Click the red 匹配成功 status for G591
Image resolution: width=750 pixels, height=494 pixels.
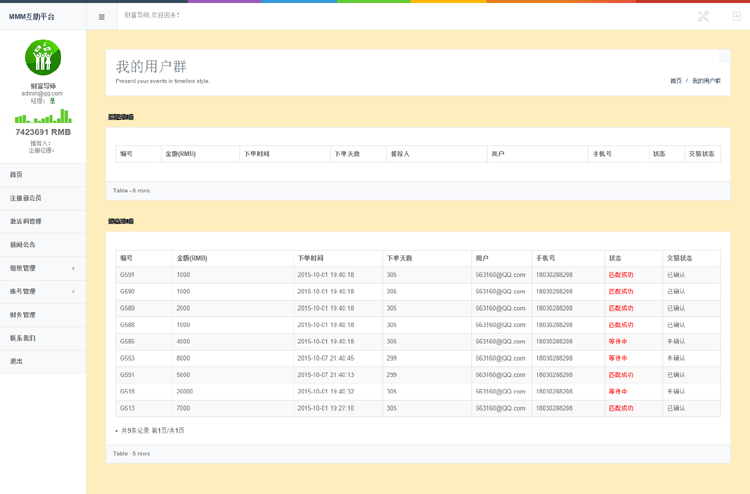click(x=621, y=275)
